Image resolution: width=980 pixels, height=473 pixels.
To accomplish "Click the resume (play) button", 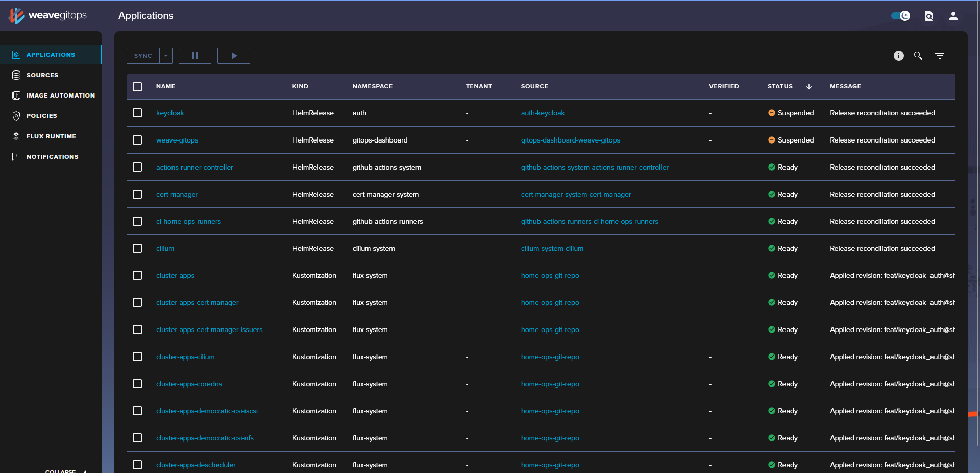I will click(x=234, y=56).
